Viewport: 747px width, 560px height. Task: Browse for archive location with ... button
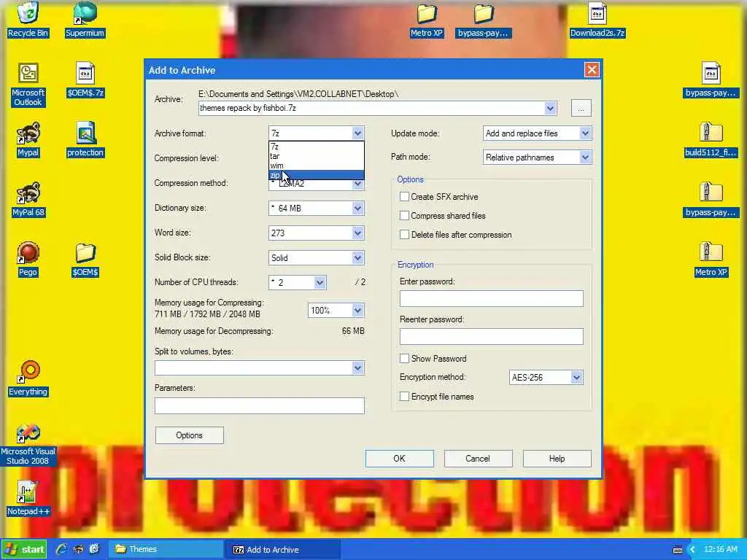click(x=581, y=109)
